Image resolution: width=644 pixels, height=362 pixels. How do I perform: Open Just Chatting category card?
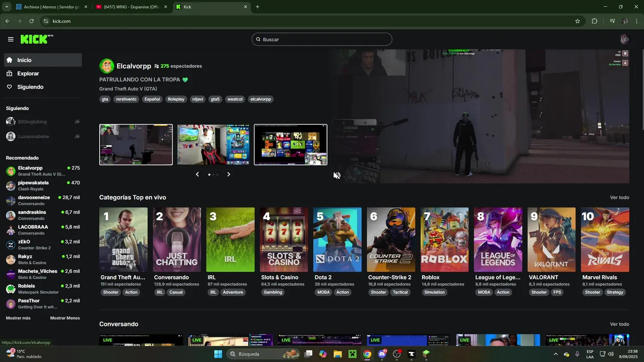[x=177, y=240]
